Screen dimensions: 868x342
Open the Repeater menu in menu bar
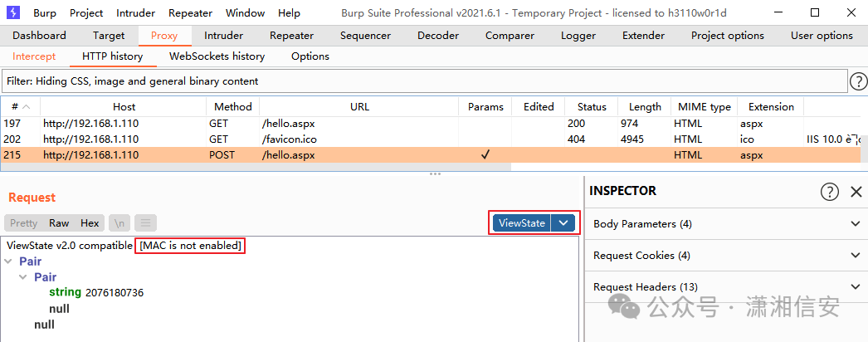(190, 12)
